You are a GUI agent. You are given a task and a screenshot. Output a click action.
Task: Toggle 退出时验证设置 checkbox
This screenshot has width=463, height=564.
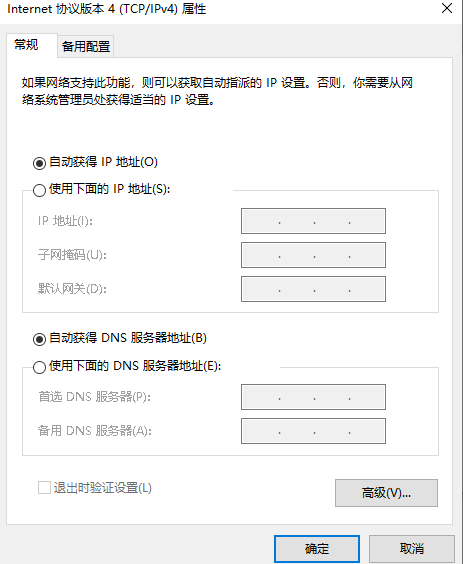coord(44,488)
